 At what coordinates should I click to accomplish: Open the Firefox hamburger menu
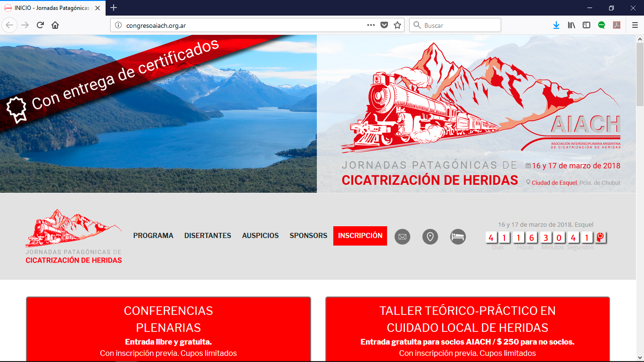(635, 25)
